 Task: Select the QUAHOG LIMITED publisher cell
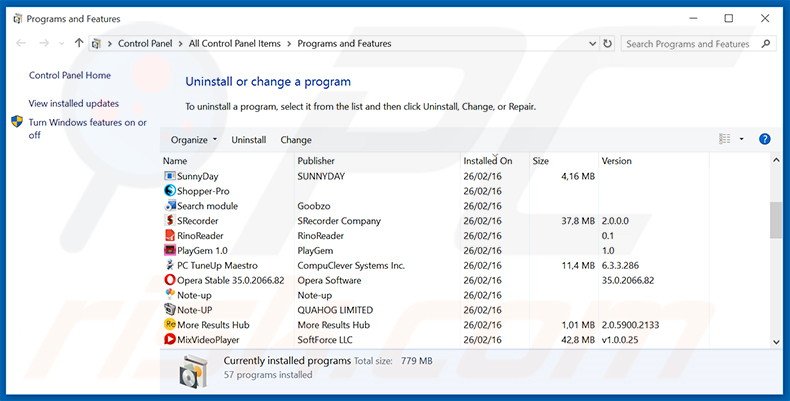pyautogui.click(x=335, y=310)
